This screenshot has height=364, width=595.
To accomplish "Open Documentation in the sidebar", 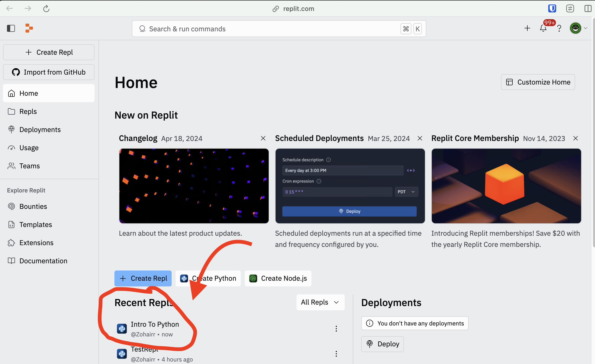I will 49,261.
